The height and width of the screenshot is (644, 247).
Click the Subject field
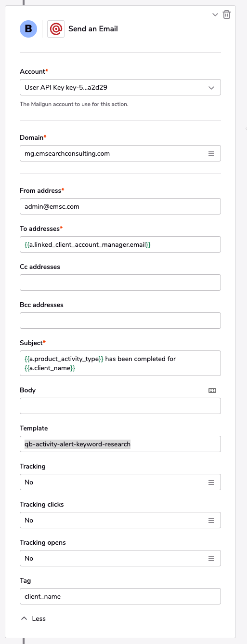(120, 363)
